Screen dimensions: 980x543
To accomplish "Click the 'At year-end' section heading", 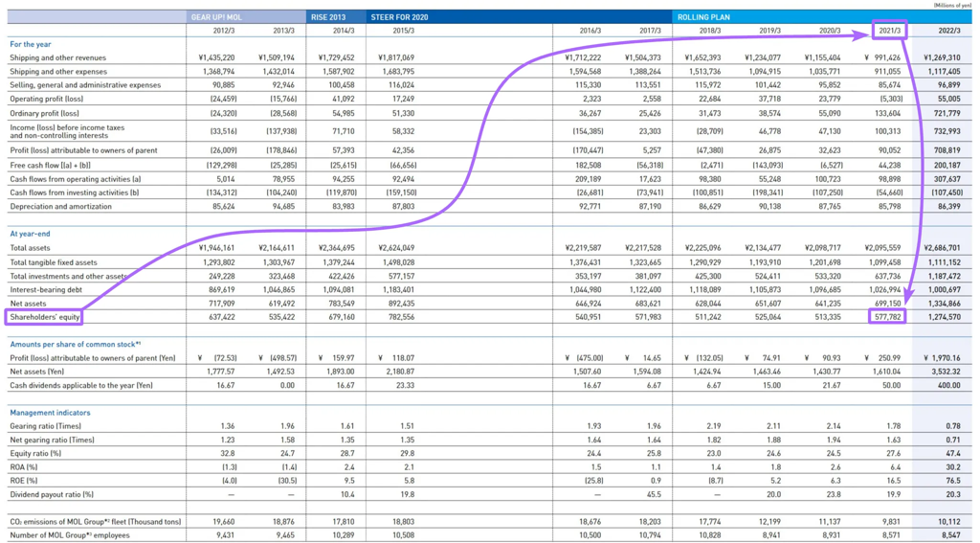I will [x=30, y=234].
